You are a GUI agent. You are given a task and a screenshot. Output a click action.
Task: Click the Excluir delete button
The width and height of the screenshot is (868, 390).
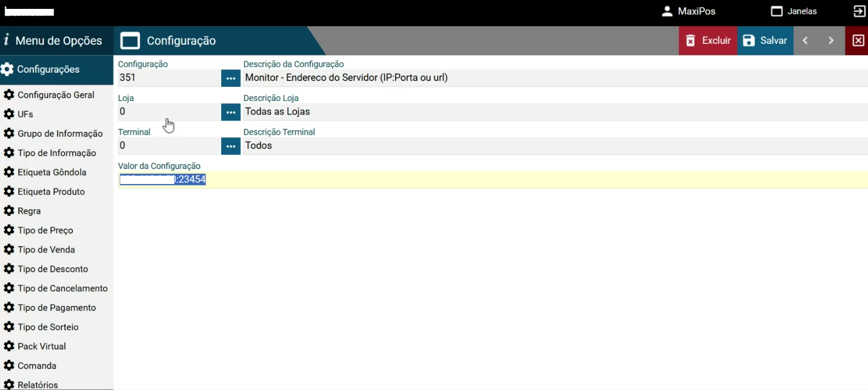tap(708, 40)
